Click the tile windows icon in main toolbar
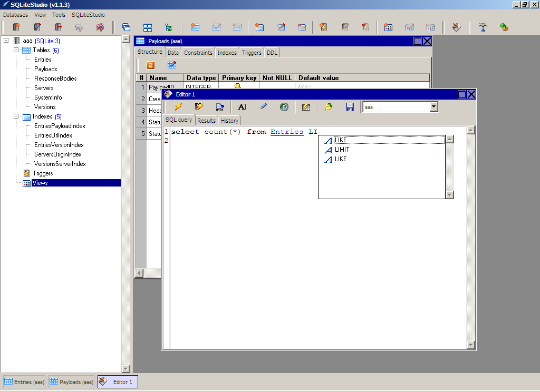The width and height of the screenshot is (540, 392). click(x=148, y=27)
